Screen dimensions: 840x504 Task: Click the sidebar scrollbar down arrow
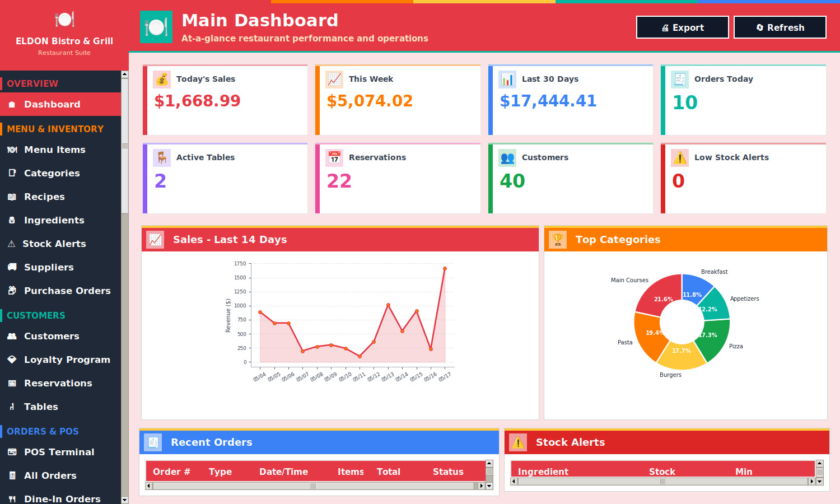[x=124, y=500]
